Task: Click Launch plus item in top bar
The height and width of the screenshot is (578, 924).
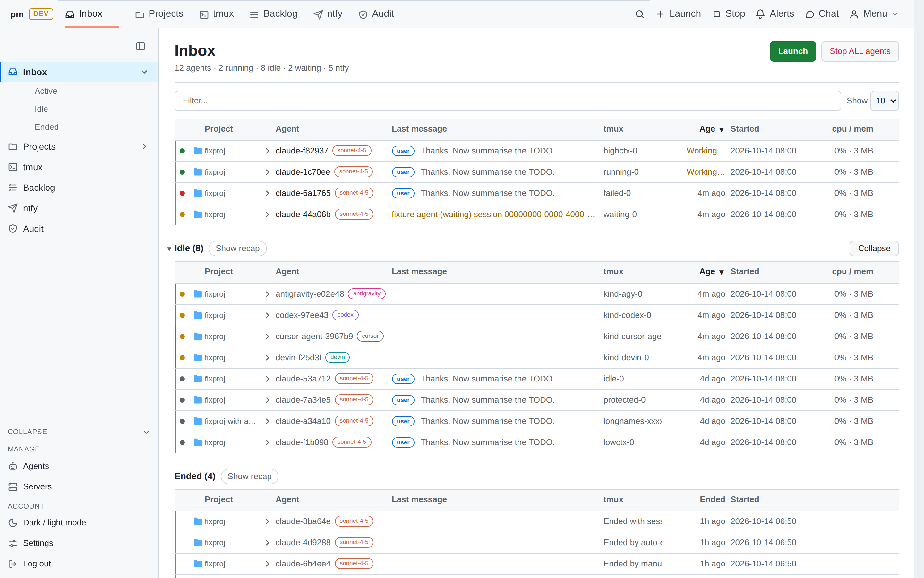Action: click(679, 14)
